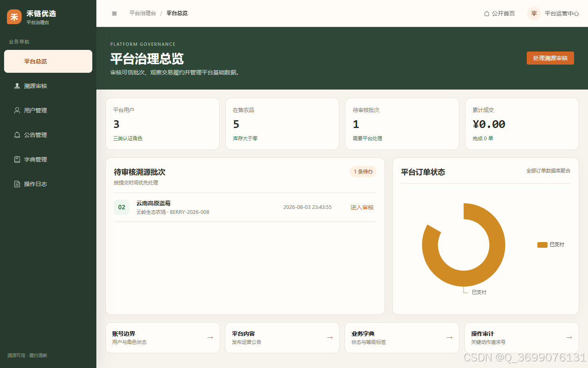Click the 禾 logo icon in sidebar
Image resolution: width=588 pixels, height=368 pixels.
click(x=14, y=17)
